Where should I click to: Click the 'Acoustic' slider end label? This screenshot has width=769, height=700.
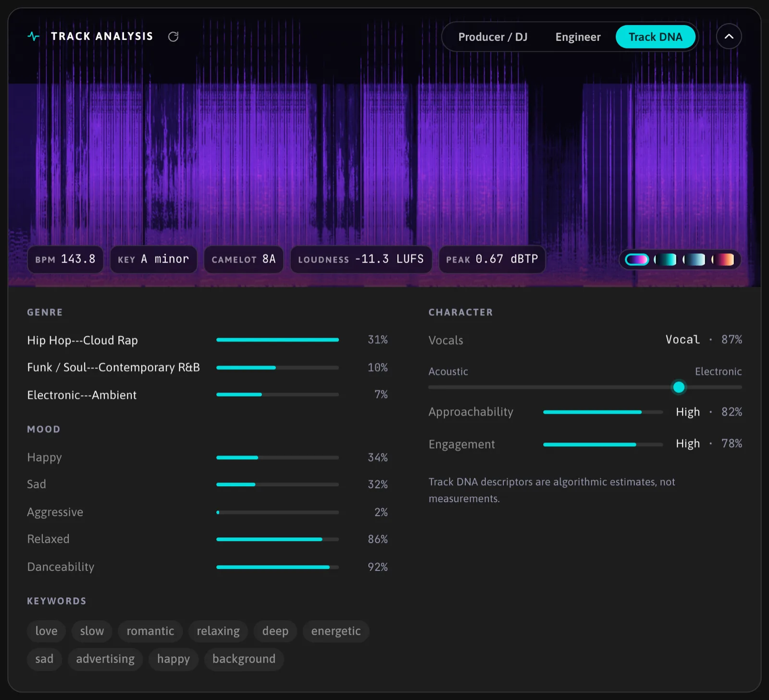(448, 371)
